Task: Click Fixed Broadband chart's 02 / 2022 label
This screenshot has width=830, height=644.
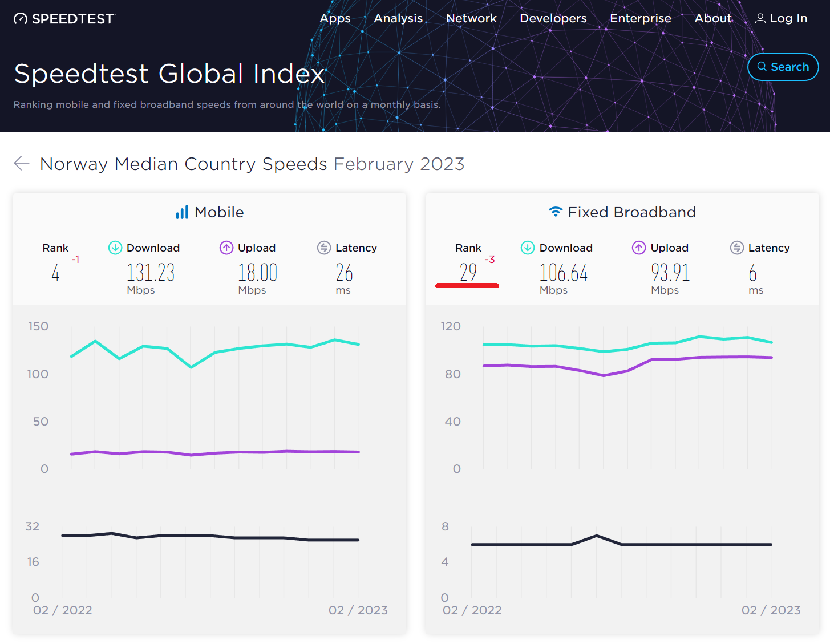Action: tap(472, 610)
